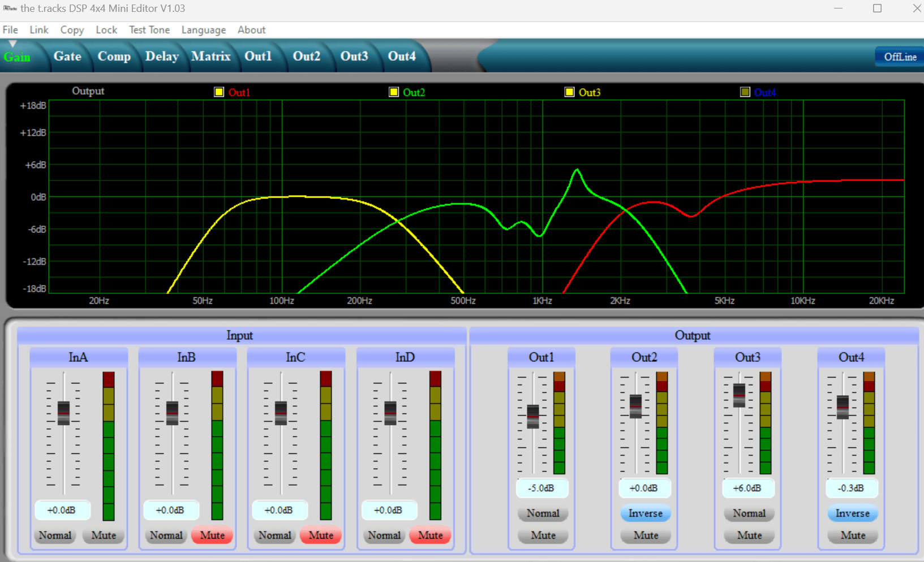Open the About menu
This screenshot has width=924, height=562.
tap(251, 30)
